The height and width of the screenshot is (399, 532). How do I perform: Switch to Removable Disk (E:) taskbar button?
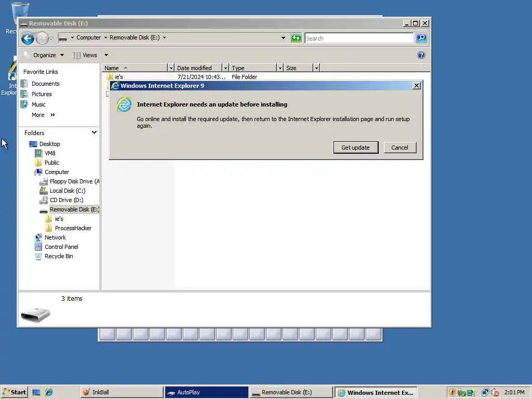[x=291, y=392]
